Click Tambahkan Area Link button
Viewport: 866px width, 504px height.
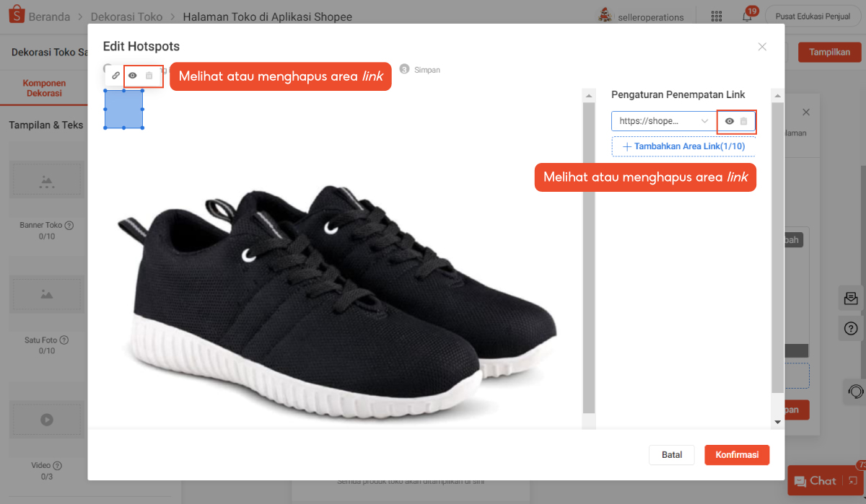pos(683,146)
